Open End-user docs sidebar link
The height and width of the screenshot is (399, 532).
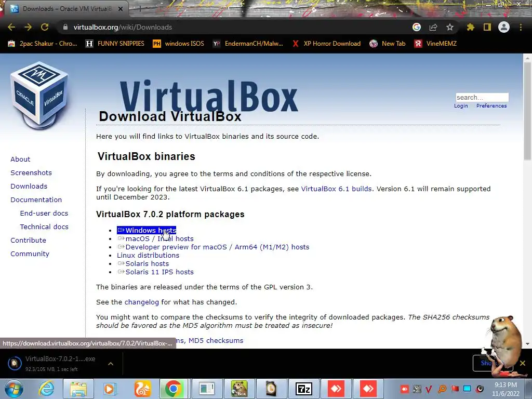44,214
